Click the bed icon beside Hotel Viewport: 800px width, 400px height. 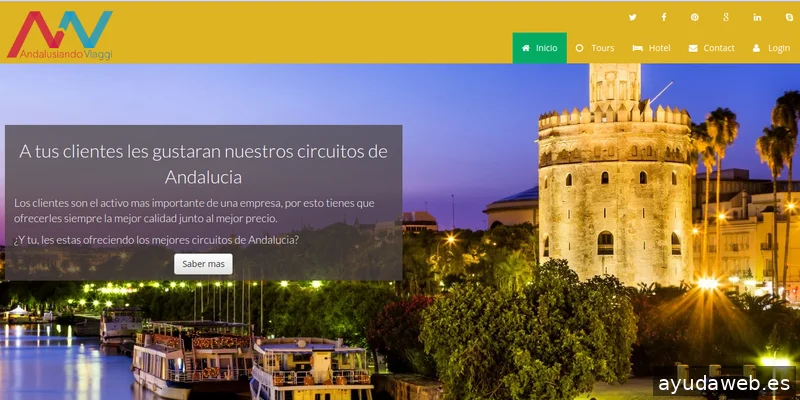click(x=637, y=48)
